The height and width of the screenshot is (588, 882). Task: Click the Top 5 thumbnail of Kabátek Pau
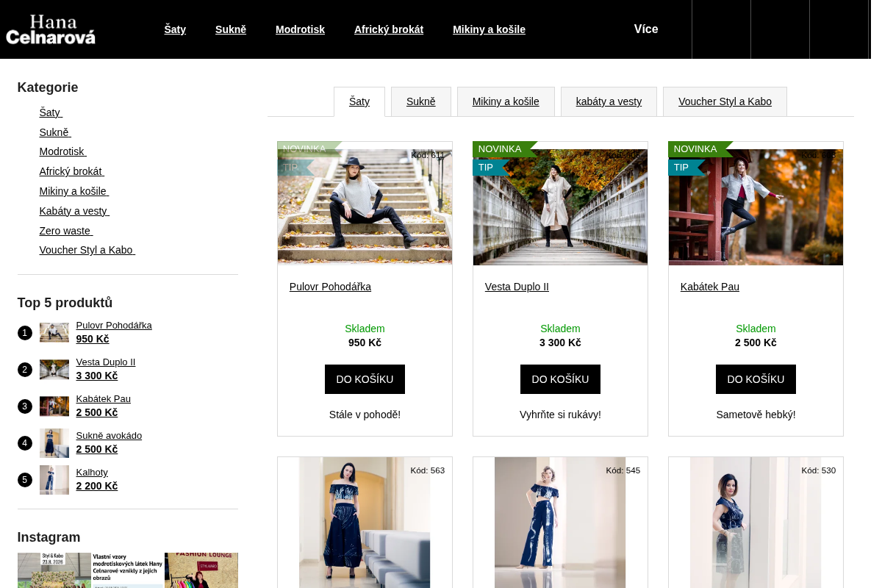pos(54,406)
